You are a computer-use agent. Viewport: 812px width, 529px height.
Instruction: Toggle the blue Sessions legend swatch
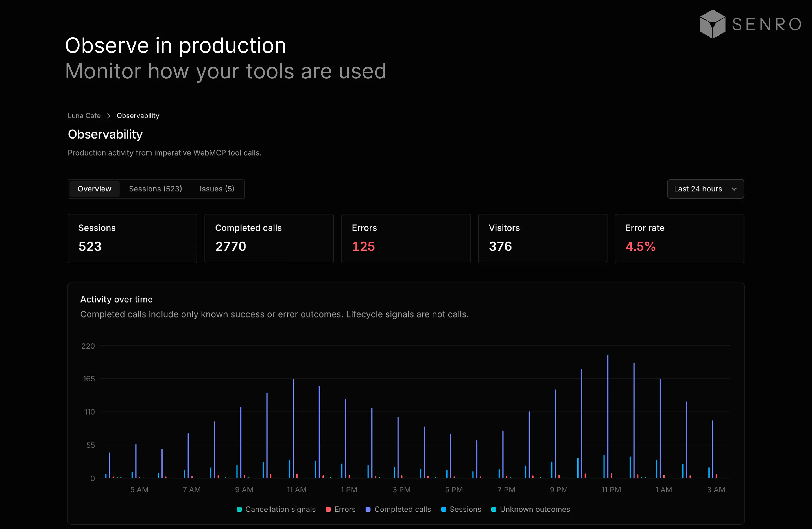444,509
